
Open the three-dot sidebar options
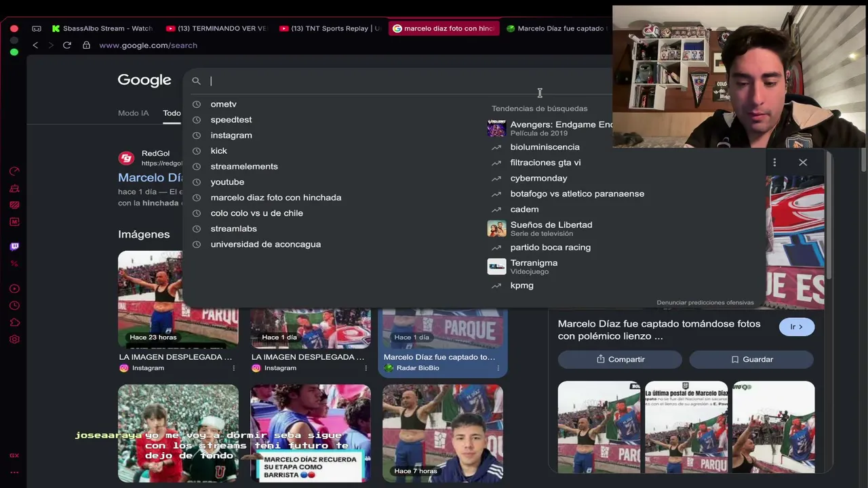[14, 472]
